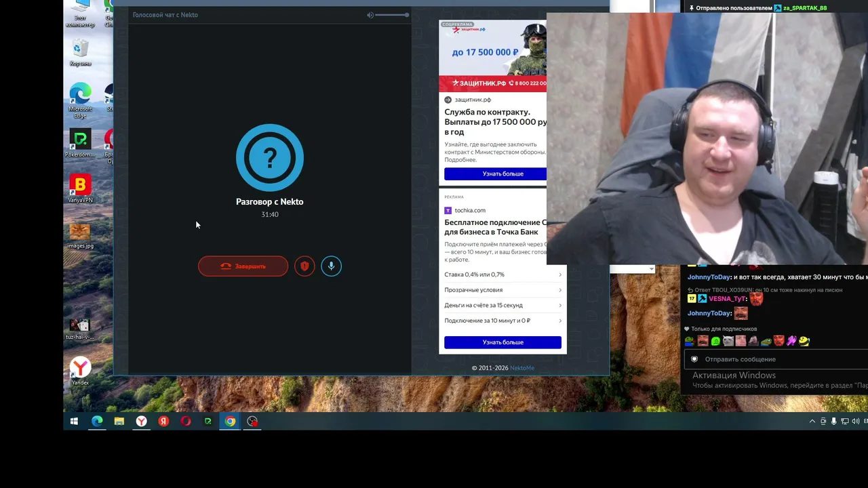Click the za_SPARTAK_88 username in the pinned message

click(805, 8)
